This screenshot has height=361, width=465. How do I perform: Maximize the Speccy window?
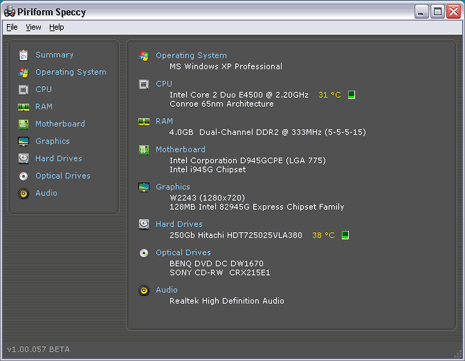click(437, 12)
